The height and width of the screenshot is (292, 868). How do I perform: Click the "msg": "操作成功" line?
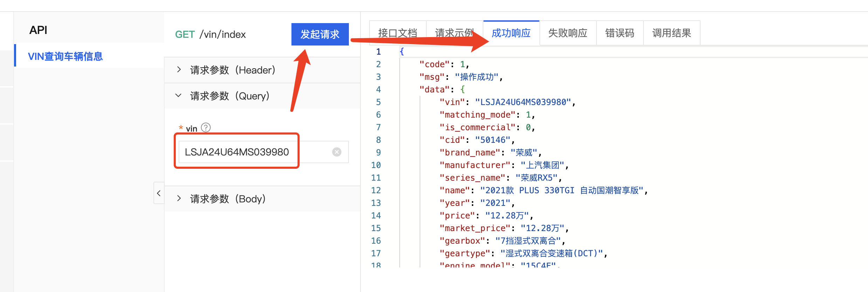click(461, 77)
